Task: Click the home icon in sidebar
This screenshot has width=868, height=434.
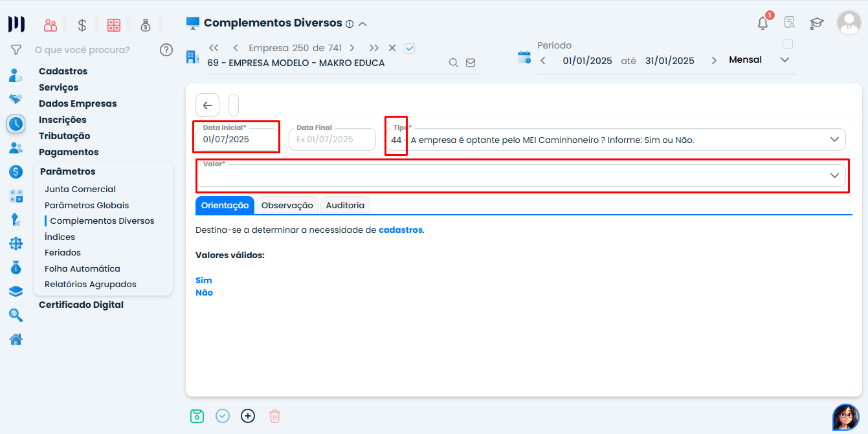Action: pyautogui.click(x=16, y=339)
